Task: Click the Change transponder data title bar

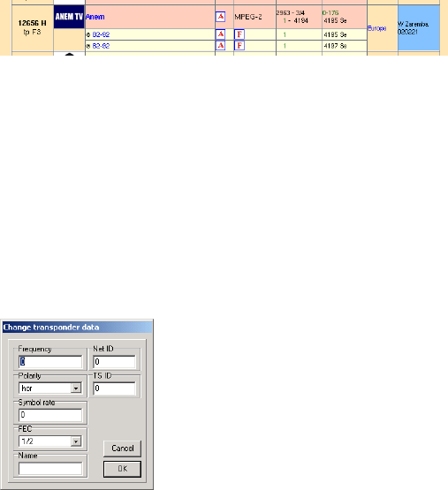Action: pyautogui.click(x=77, y=328)
